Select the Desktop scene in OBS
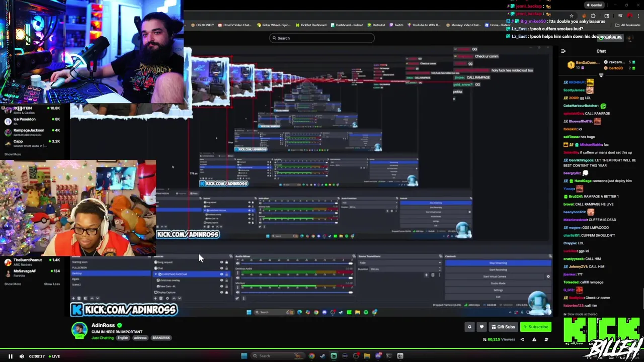Screen dimensions: 644x362 pyautogui.click(x=111, y=274)
